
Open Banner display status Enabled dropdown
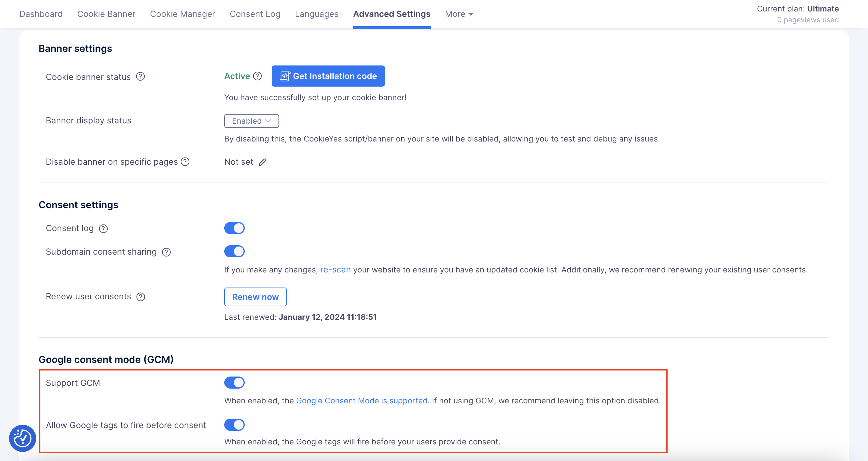(x=251, y=121)
